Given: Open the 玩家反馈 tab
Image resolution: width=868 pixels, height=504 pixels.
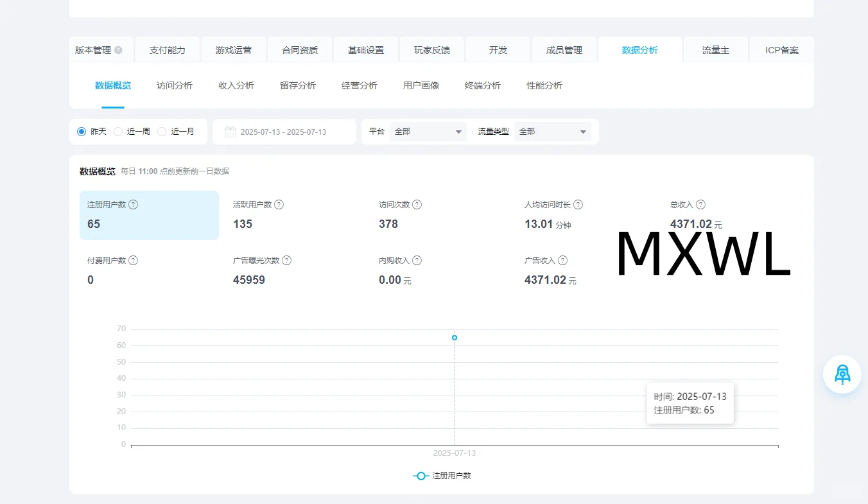Looking at the screenshot, I should (x=432, y=50).
